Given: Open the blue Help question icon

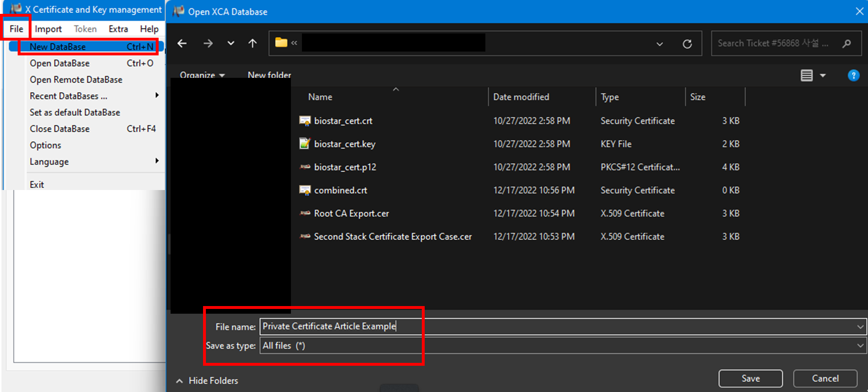Looking at the screenshot, I should pyautogui.click(x=854, y=75).
